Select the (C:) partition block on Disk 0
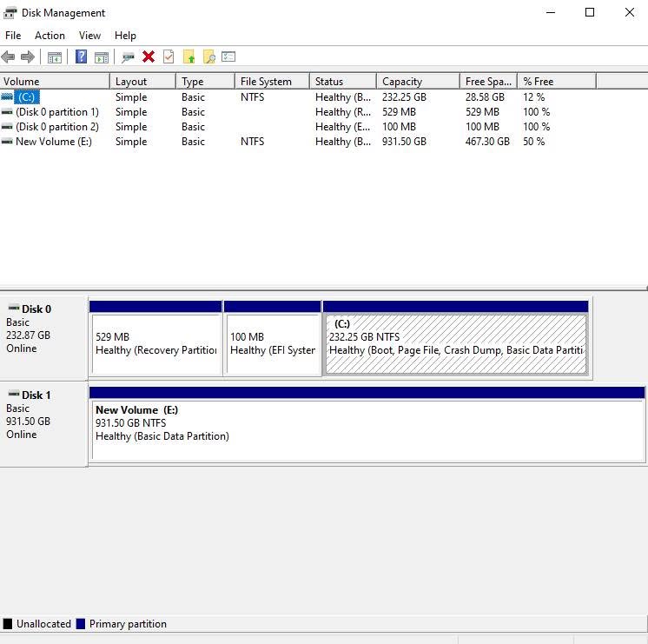Screen dimensions: 648x644 click(456, 339)
